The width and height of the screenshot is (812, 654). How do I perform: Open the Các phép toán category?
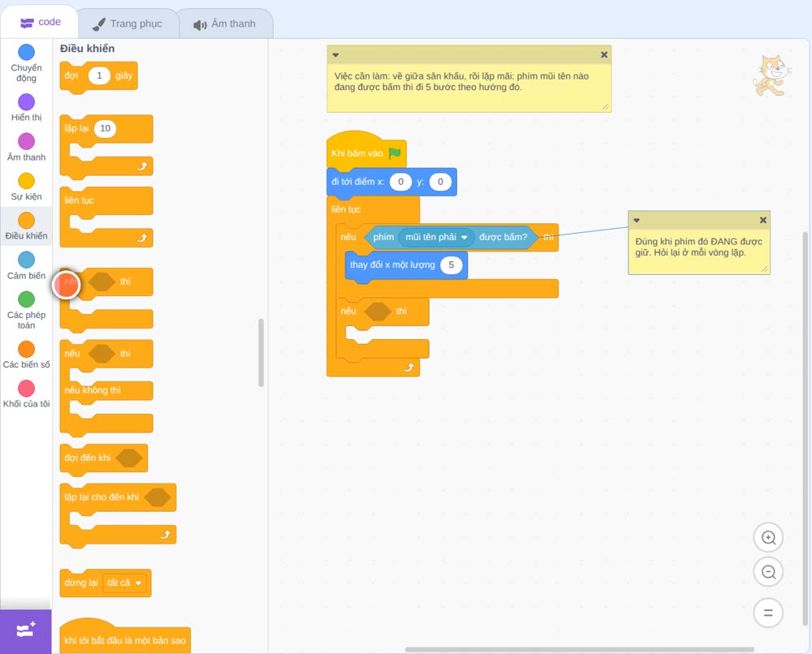tap(26, 311)
